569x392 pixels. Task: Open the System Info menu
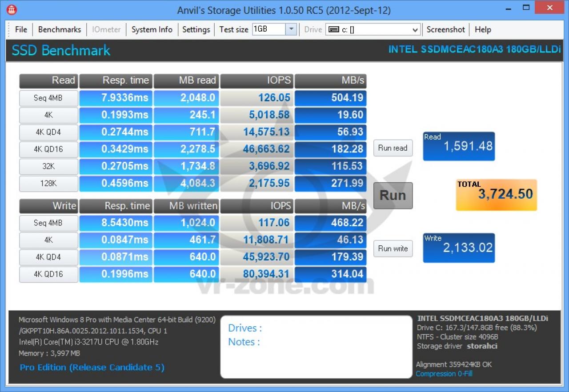coord(152,29)
